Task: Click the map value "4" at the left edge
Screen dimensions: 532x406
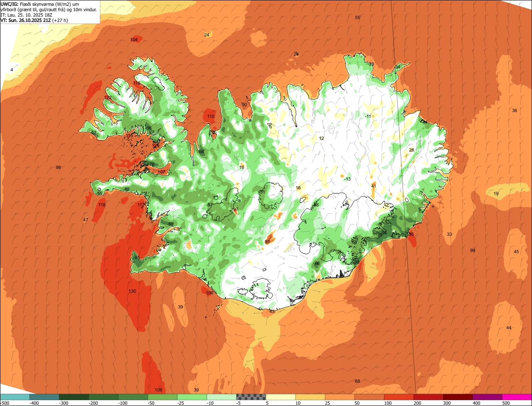Action: pos(12,70)
